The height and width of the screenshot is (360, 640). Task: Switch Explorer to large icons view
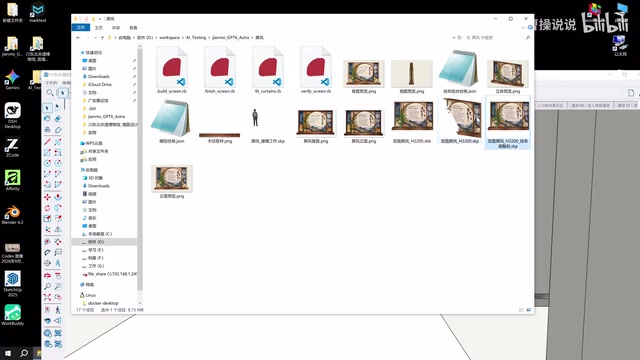tap(529, 310)
